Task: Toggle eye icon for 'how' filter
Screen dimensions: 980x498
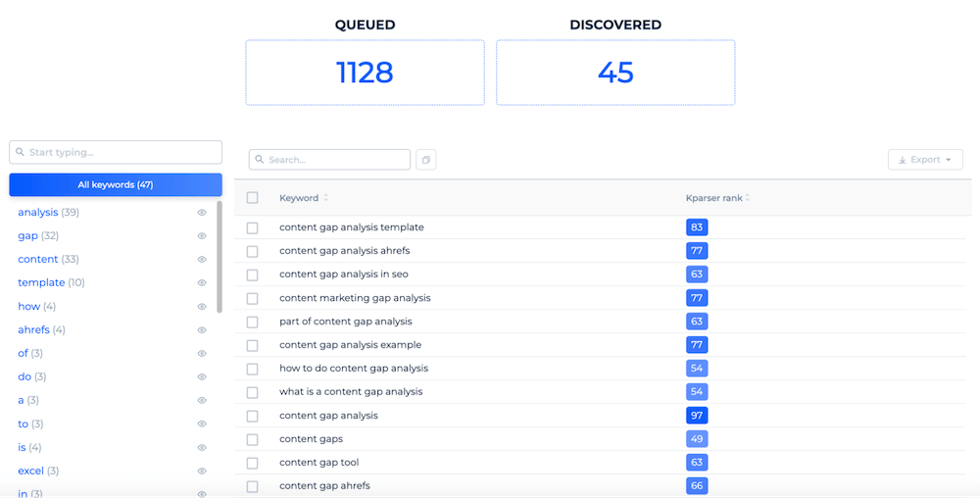Action: point(202,307)
